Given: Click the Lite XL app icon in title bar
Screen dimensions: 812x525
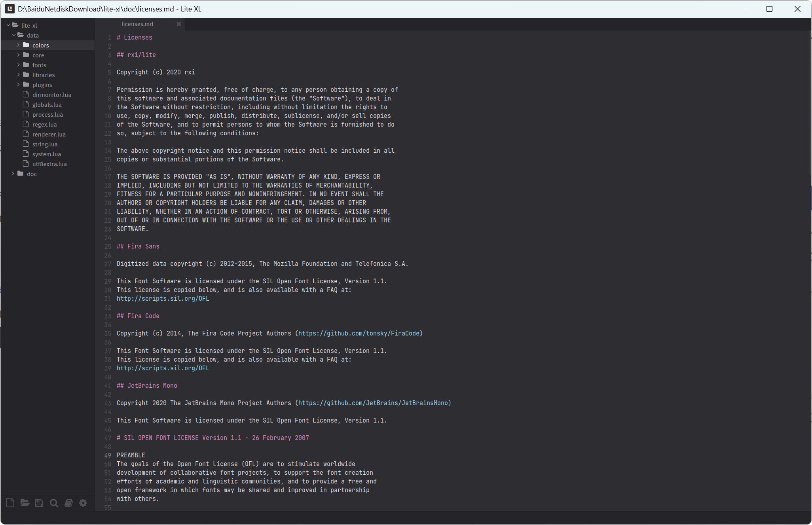Looking at the screenshot, I should coord(10,9).
